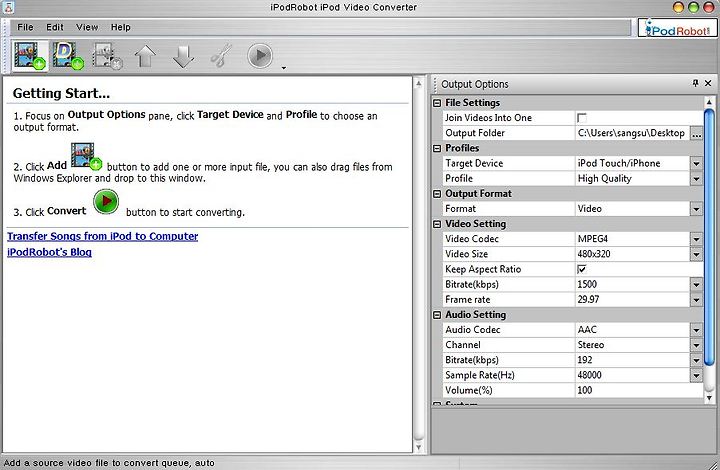Open the File menu
720x470 pixels.
25,27
